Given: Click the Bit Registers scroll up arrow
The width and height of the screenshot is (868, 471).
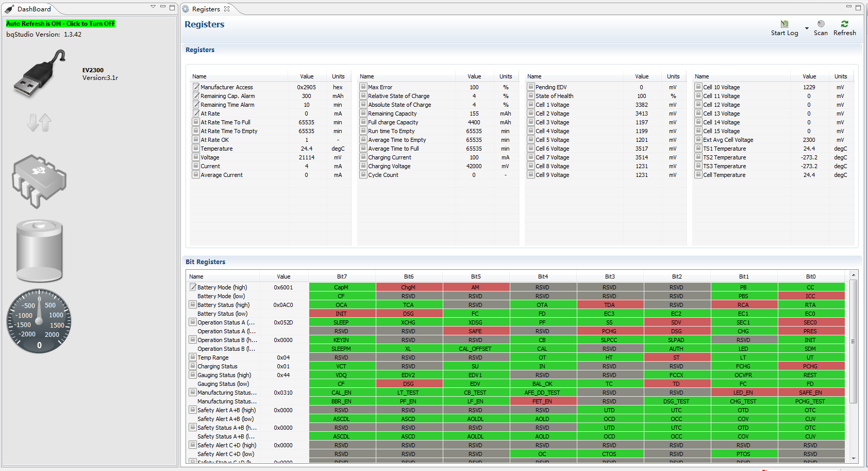Looking at the screenshot, I should click(853, 275).
